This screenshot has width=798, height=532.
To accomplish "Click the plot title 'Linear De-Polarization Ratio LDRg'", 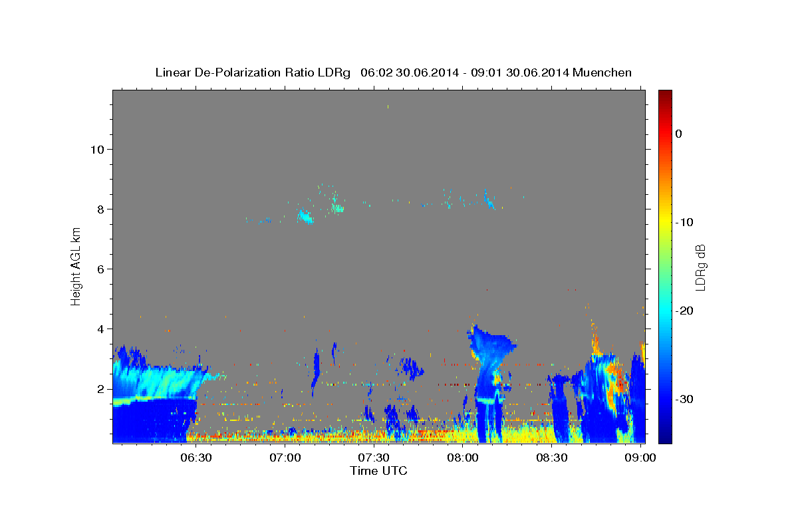I will [253, 72].
